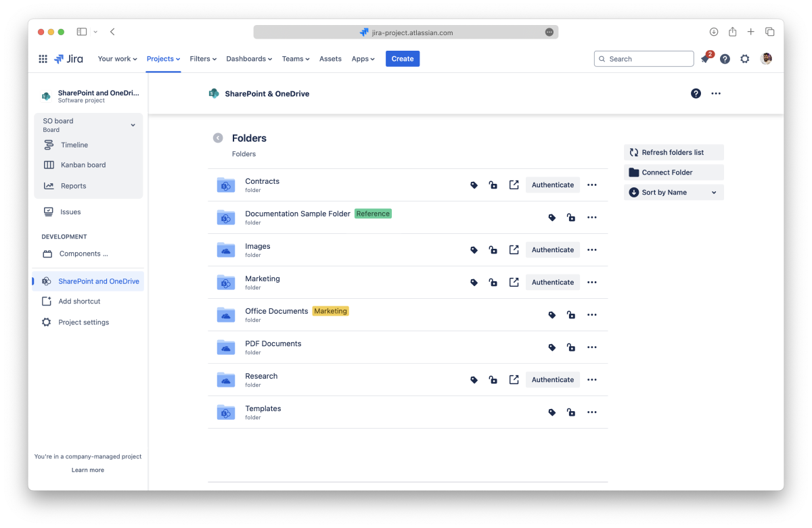This screenshot has height=528, width=812.
Task: Open Marketing folder in external link
Action: [514, 282]
